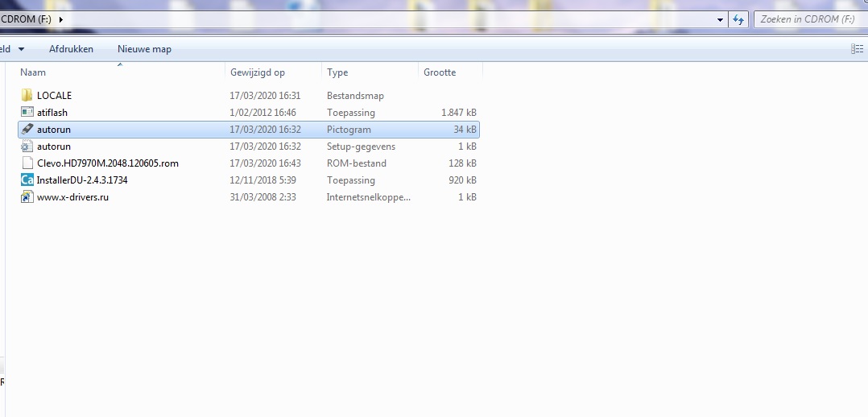Open the address bar history dropdown
Viewport: 868px width, 417px height.
point(720,20)
